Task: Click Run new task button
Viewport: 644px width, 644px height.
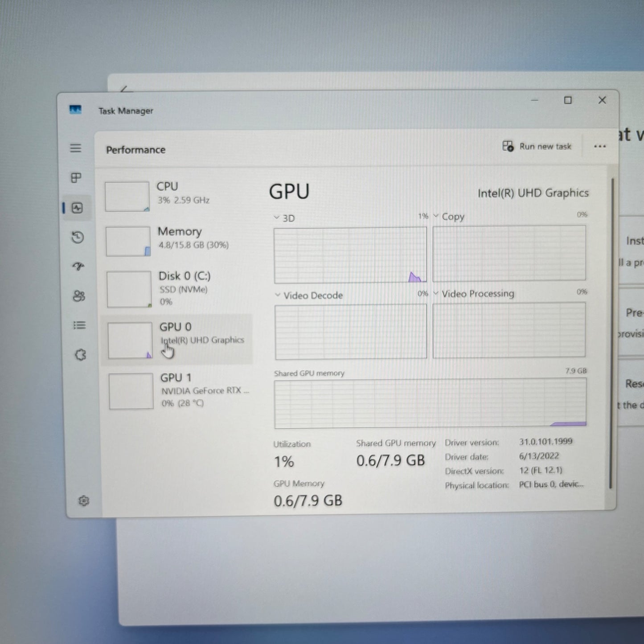Action: coord(537,146)
